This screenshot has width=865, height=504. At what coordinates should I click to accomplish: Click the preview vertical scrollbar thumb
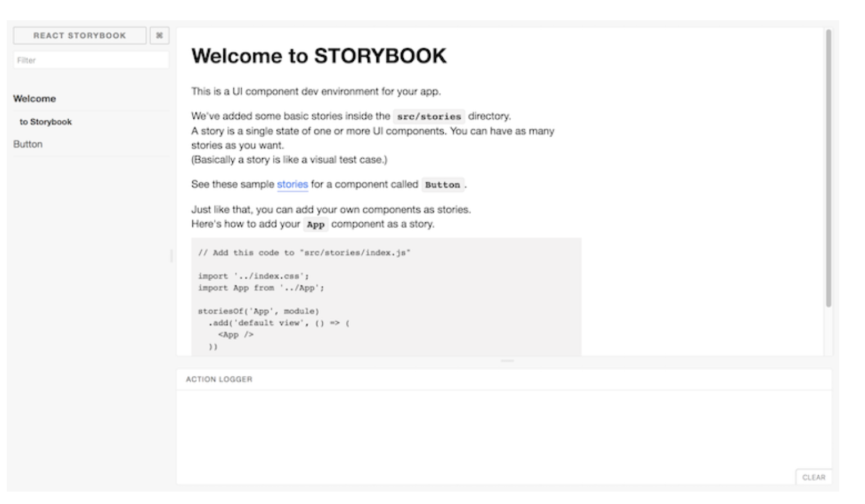(x=828, y=168)
